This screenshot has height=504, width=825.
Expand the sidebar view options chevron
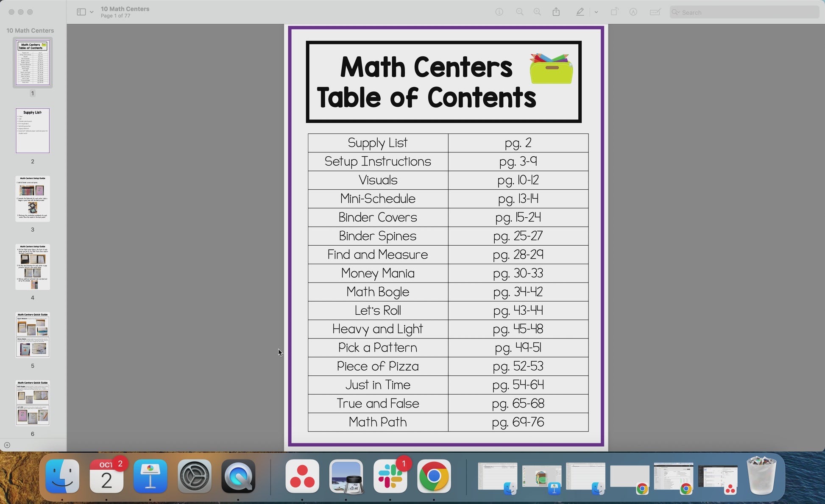click(x=92, y=12)
